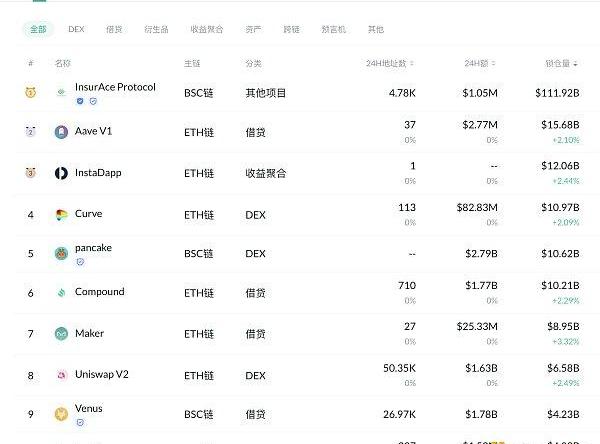The height and width of the screenshot is (444, 600).
Task: Open the Maker project link
Action: [89, 333]
